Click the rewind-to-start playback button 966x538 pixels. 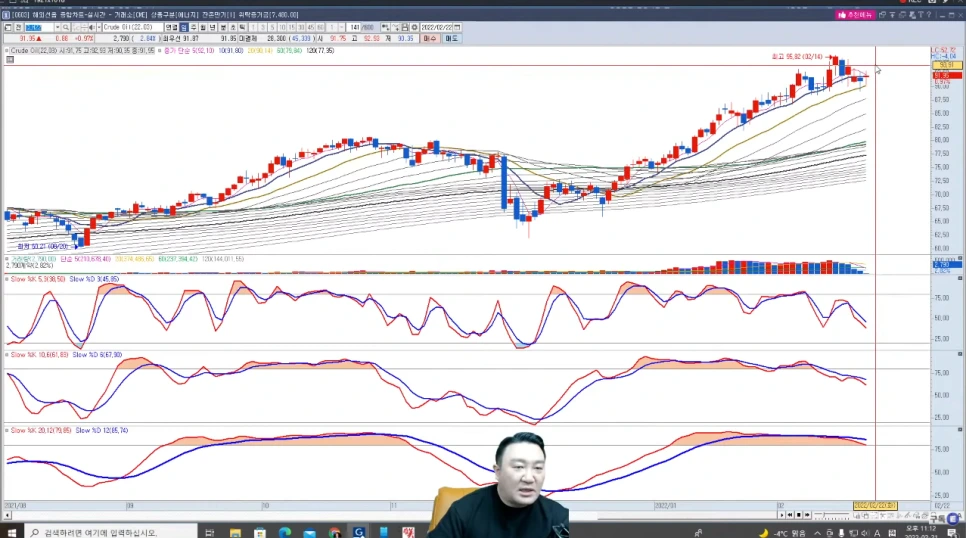click(x=790, y=515)
